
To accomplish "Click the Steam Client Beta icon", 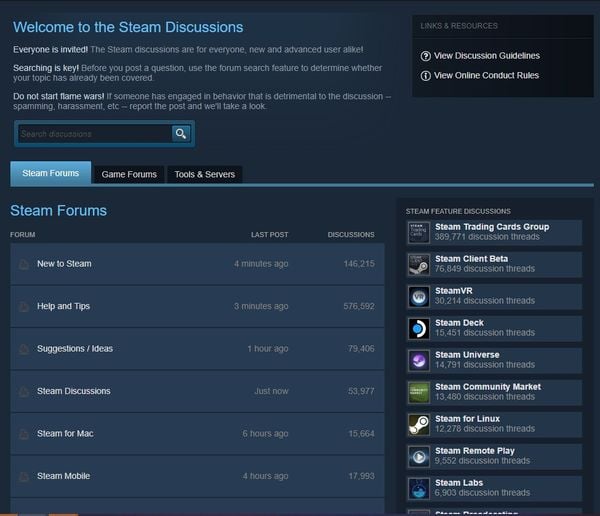I will click(419, 265).
